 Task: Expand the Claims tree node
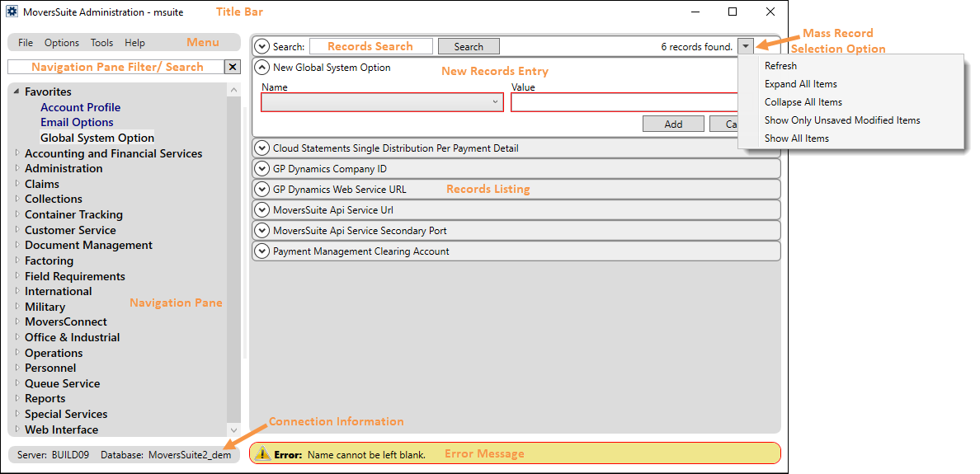(x=17, y=184)
